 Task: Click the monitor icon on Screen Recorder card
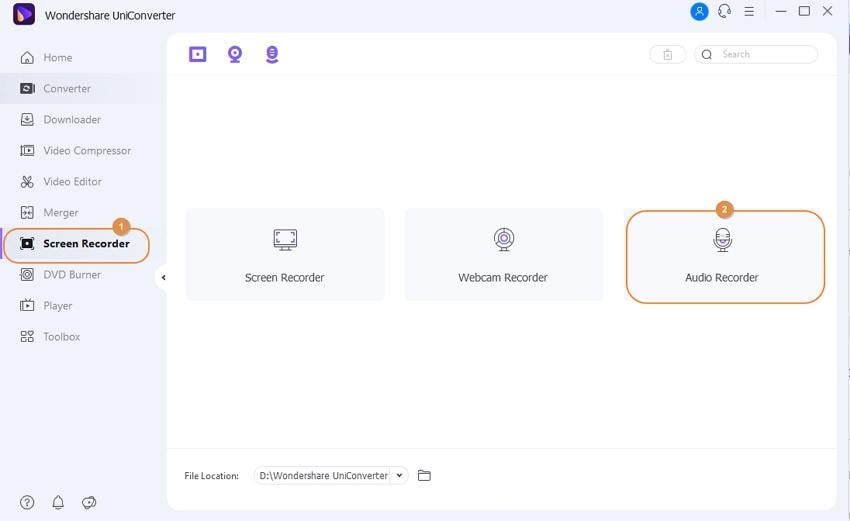285,240
